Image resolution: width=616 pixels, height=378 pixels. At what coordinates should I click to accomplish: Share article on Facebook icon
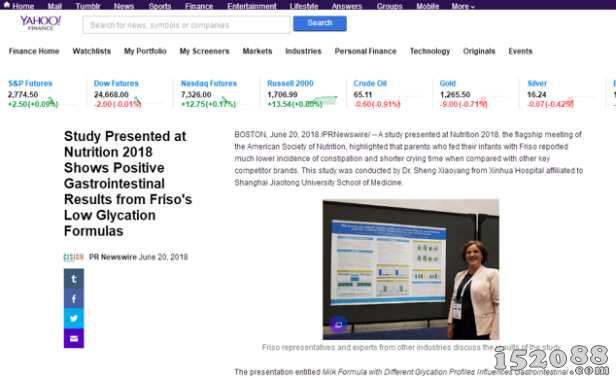(74, 299)
